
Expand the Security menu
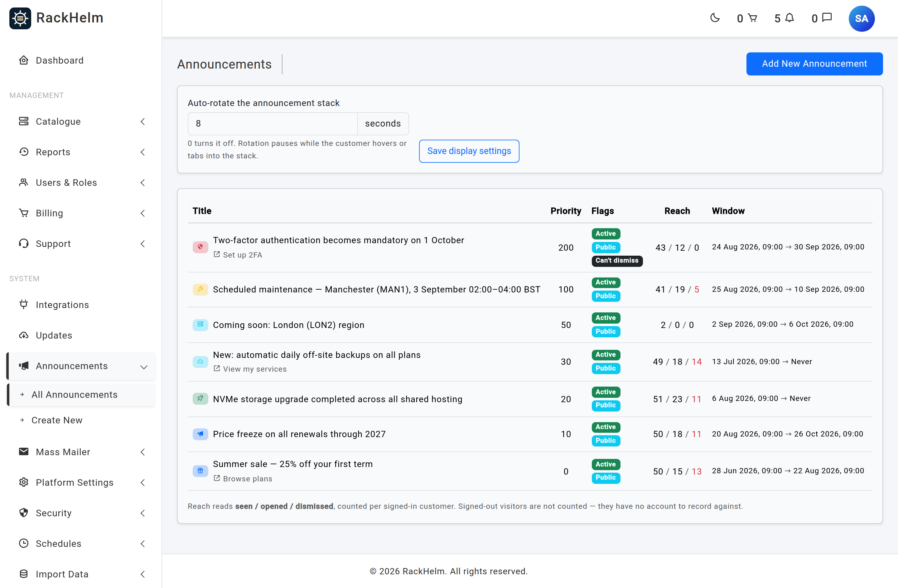(81, 513)
